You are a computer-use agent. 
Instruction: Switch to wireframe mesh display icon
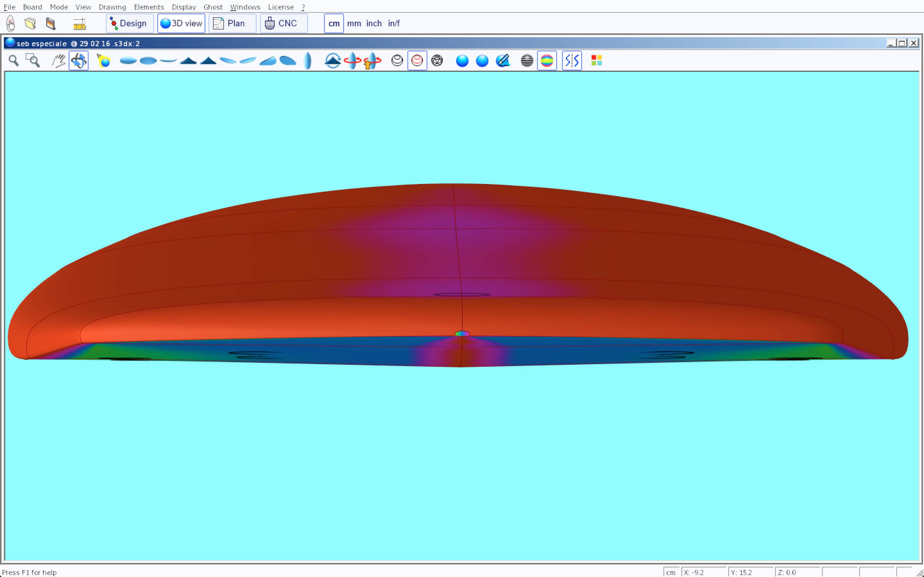point(437,61)
